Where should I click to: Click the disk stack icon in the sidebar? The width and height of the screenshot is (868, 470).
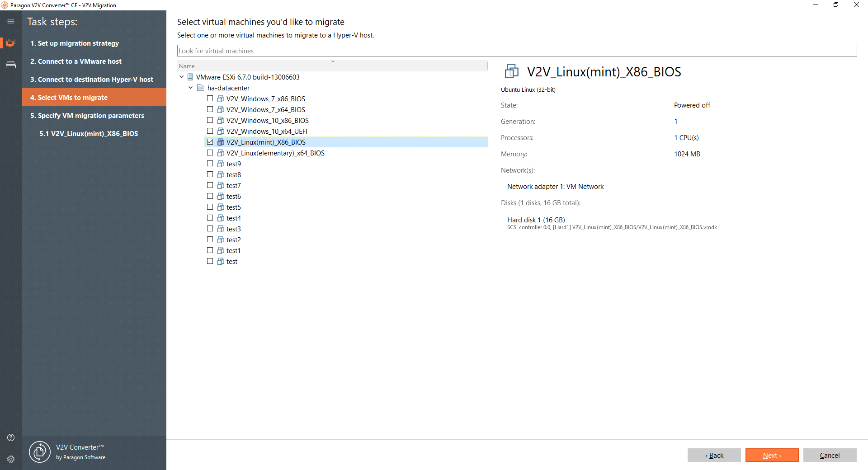(11, 65)
